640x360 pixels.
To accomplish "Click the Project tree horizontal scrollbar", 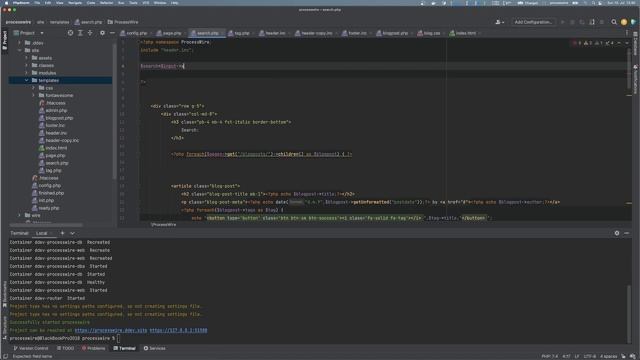I will point(46,224).
